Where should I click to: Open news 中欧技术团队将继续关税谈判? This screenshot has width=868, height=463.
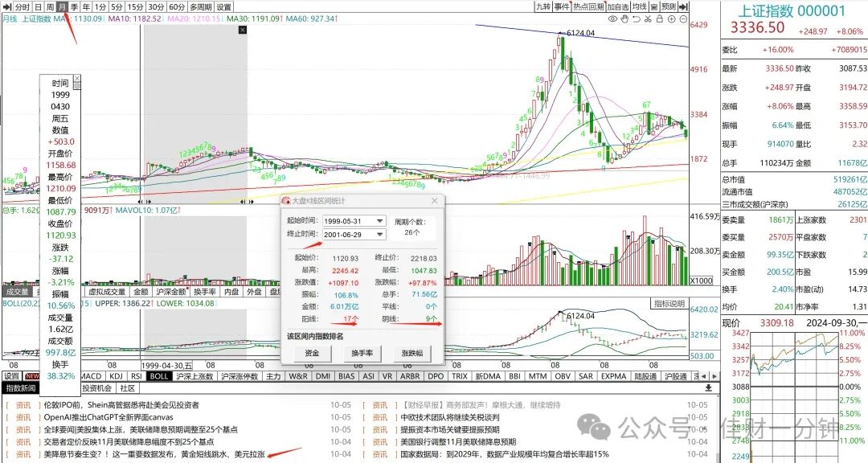(450, 418)
